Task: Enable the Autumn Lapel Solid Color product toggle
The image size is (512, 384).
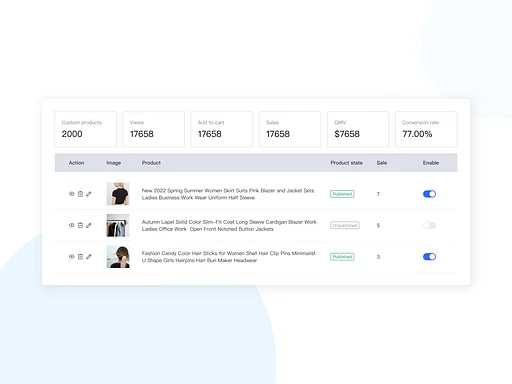Action: click(429, 225)
